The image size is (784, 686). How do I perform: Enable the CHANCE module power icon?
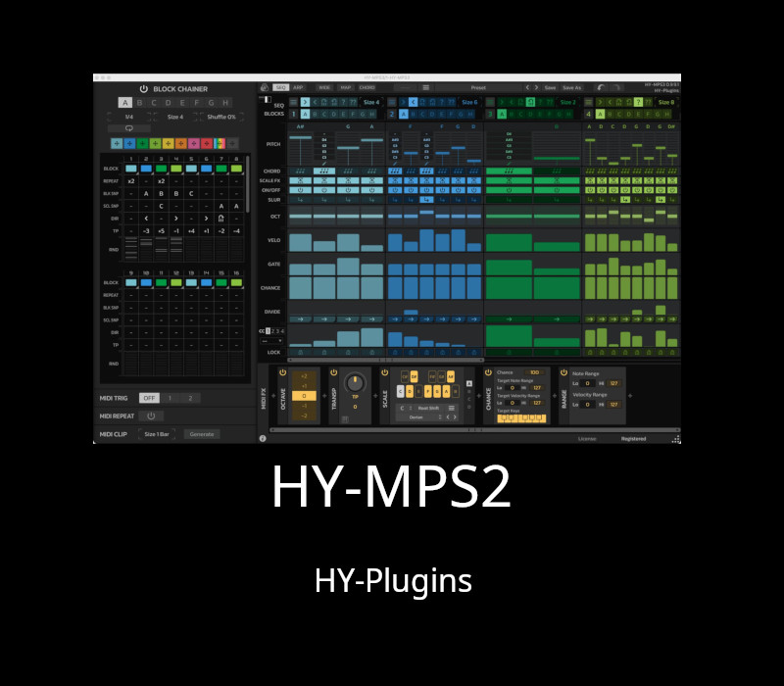click(x=488, y=373)
